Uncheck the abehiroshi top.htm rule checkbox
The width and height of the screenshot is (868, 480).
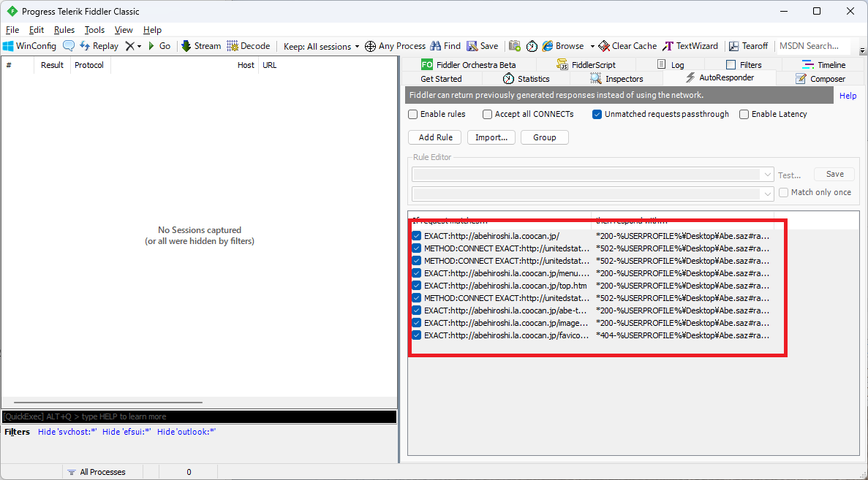coord(417,286)
